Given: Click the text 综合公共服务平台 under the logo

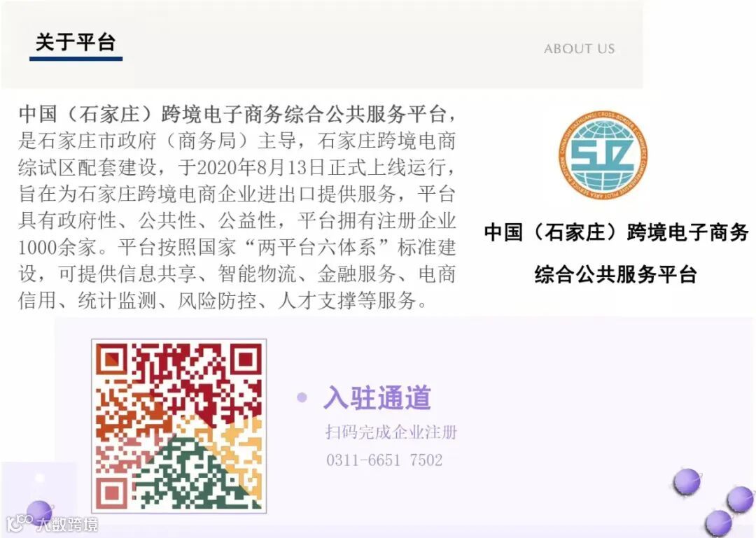Looking at the screenshot, I should 616,274.
